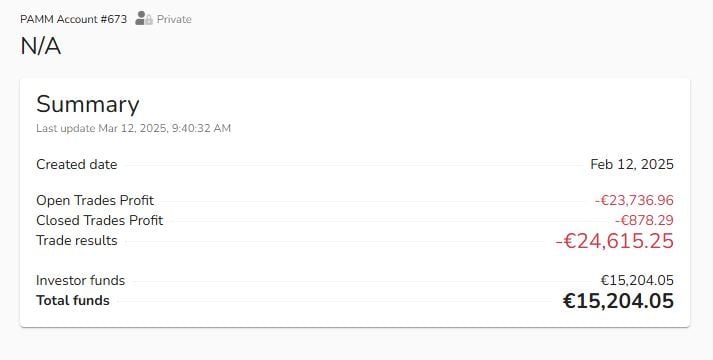Click the bold Total funds €15,204.05 amount

point(618,301)
